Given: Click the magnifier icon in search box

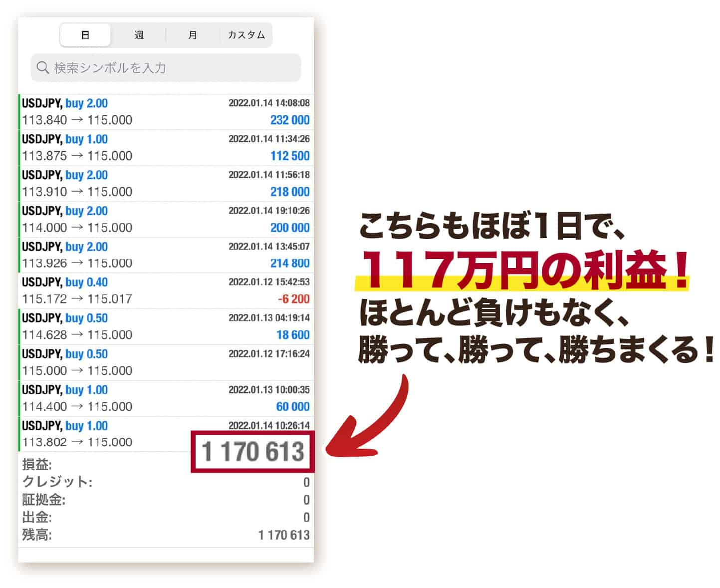Looking at the screenshot, I should coord(43,67).
